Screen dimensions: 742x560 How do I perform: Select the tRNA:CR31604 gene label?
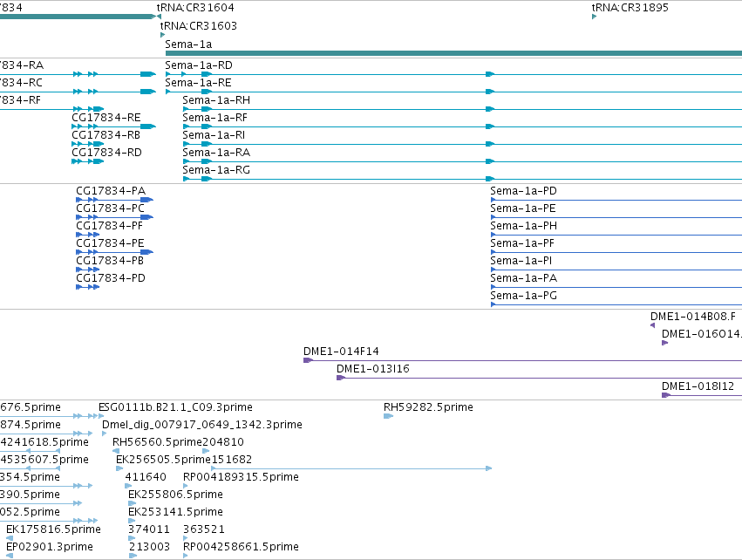pyautogui.click(x=195, y=8)
